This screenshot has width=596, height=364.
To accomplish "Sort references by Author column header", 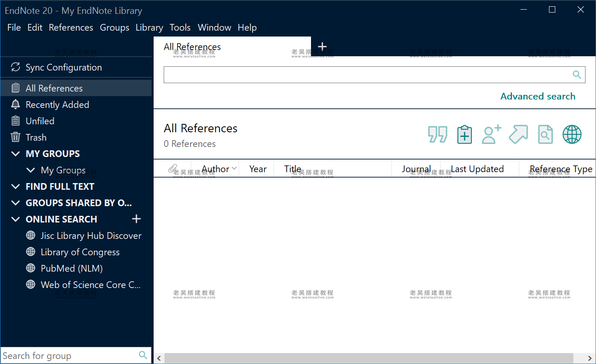I will point(215,169).
